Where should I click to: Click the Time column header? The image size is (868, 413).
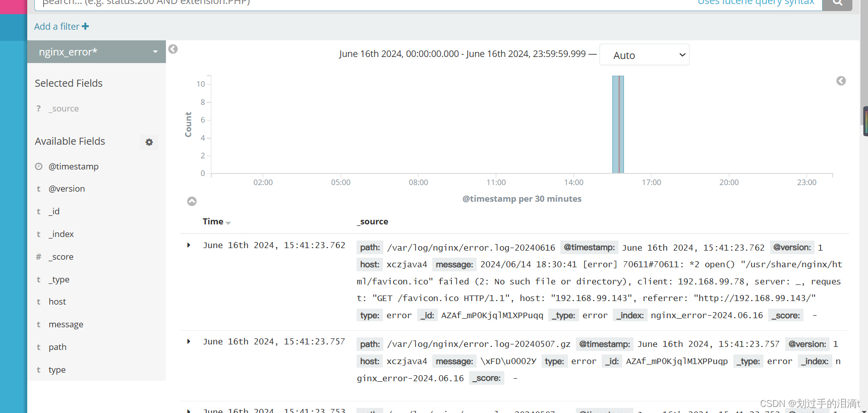(213, 221)
